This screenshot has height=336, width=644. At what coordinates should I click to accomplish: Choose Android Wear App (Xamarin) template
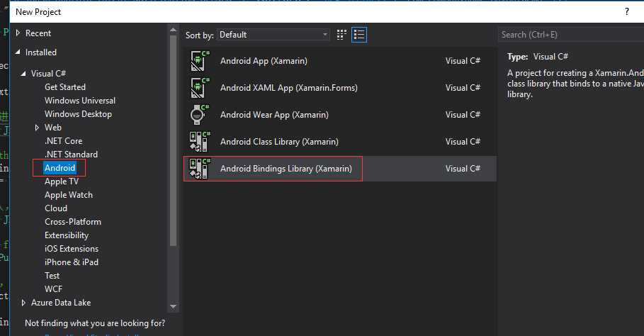(339, 115)
